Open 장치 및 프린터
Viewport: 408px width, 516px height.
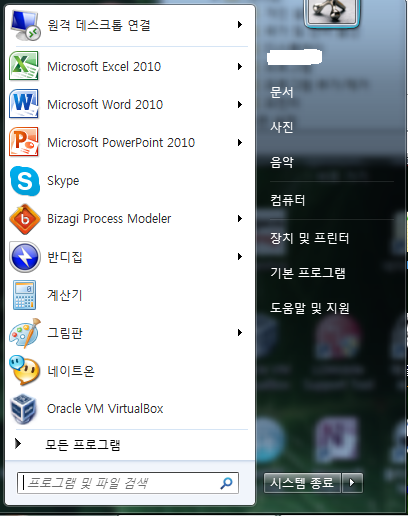coord(309,238)
